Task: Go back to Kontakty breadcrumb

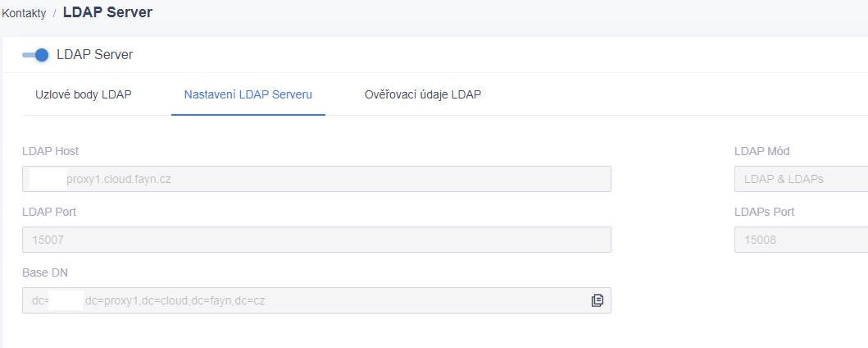Action: 25,14
